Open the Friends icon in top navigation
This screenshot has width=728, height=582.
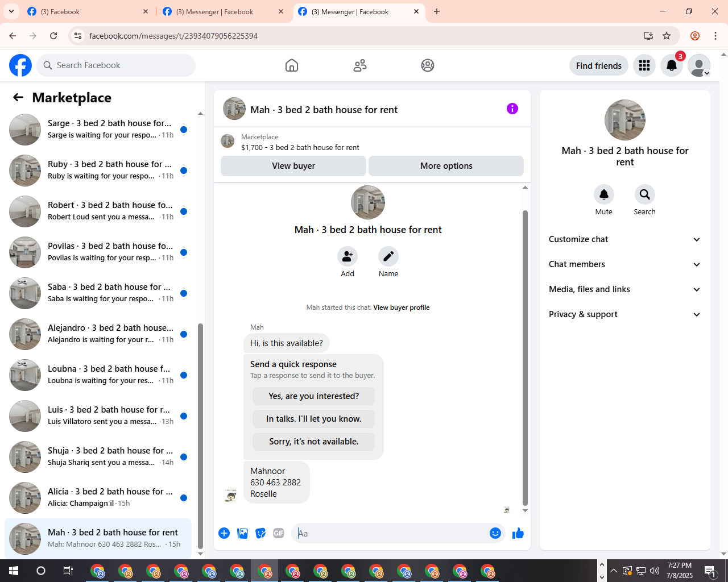coord(360,65)
